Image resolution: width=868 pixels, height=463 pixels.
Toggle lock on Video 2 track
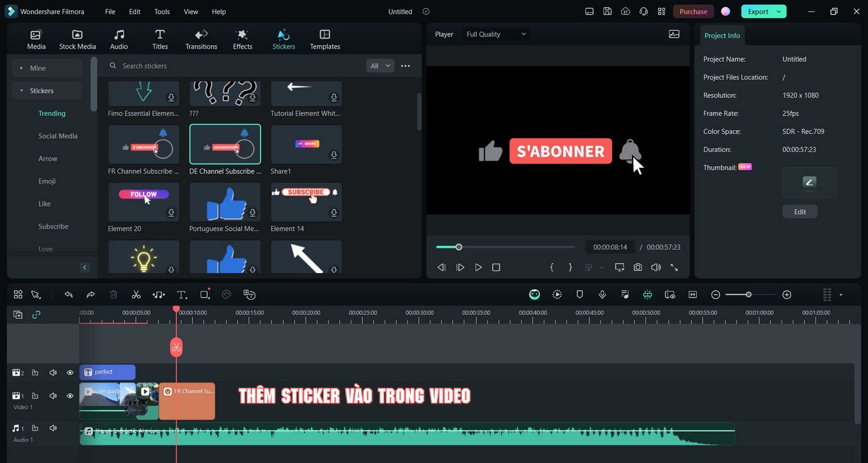[35, 373]
